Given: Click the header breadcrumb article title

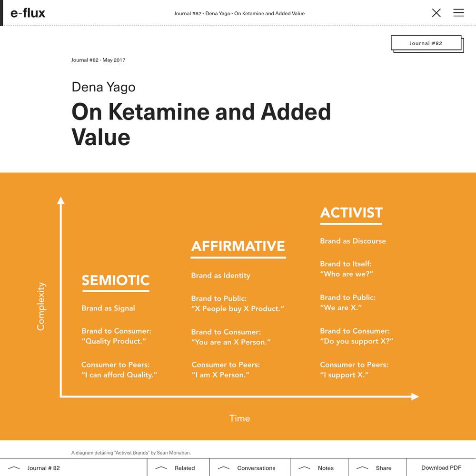Looking at the screenshot, I should click(x=239, y=13).
